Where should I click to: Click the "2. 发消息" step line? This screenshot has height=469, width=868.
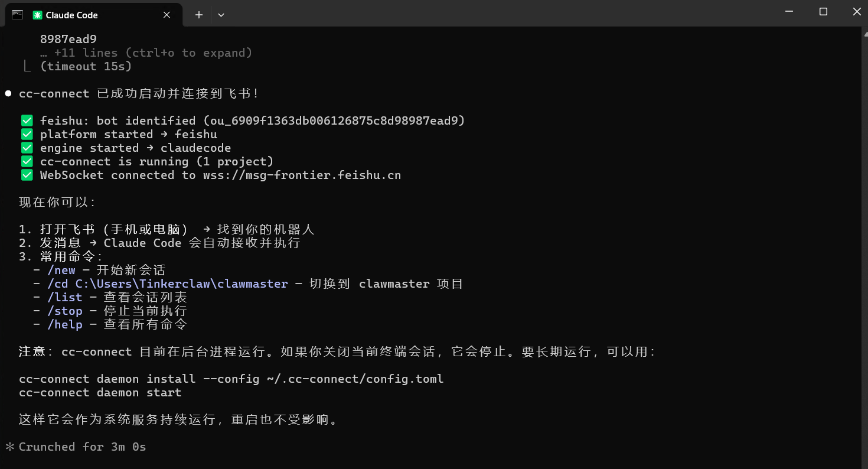(x=159, y=243)
